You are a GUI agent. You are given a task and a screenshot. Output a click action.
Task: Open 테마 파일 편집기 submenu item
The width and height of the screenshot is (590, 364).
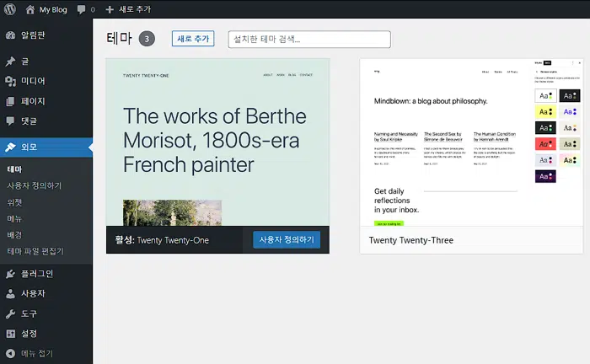(x=35, y=251)
